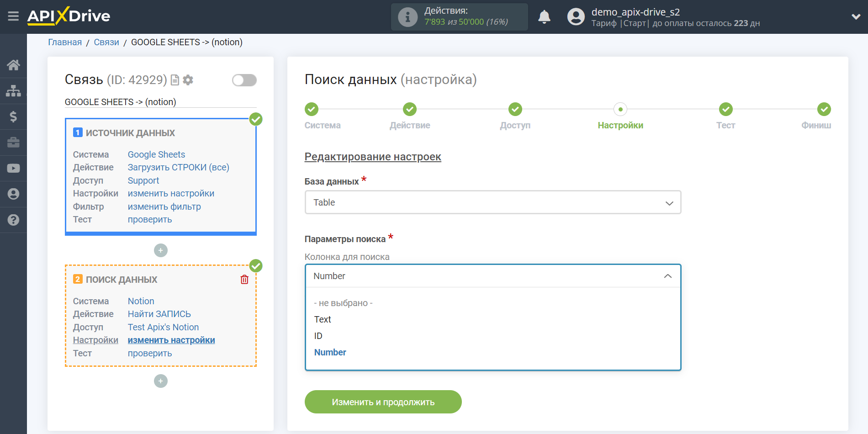868x434 pixels.
Task: Toggle the connection enable switch
Action: click(244, 80)
